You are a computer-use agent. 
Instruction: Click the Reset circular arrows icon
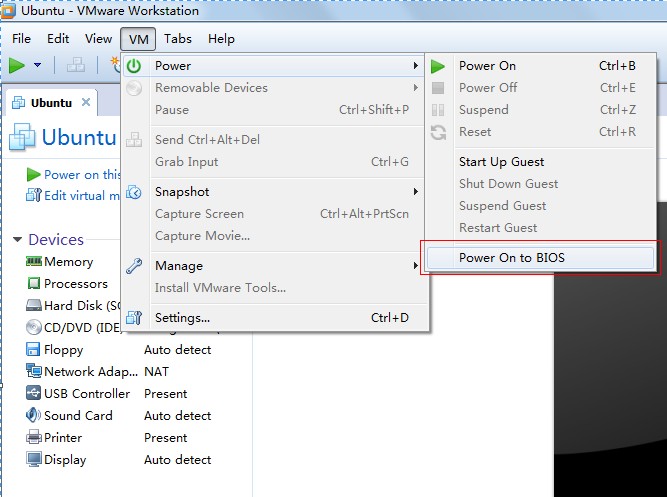click(x=438, y=132)
